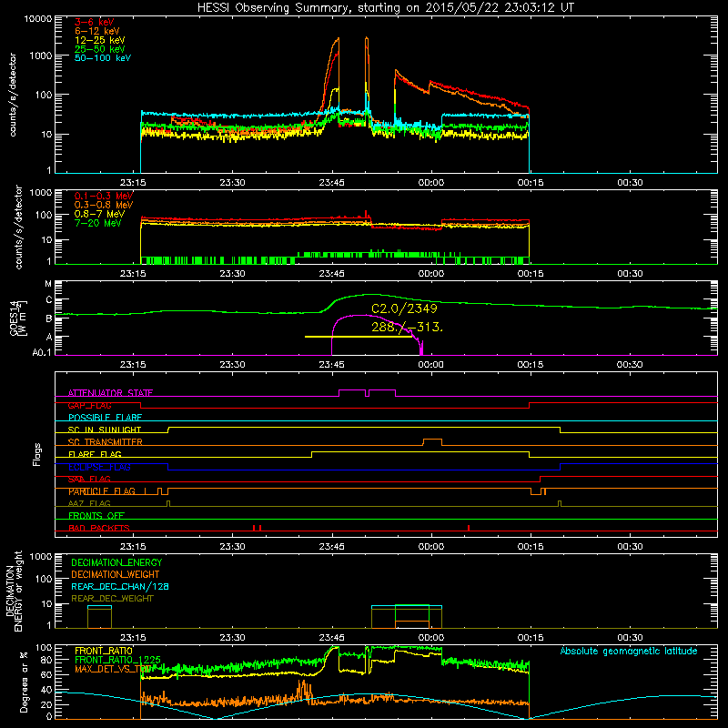Click the 12-25 keV legend label
This screenshot has width=728, height=728.
coord(100,40)
